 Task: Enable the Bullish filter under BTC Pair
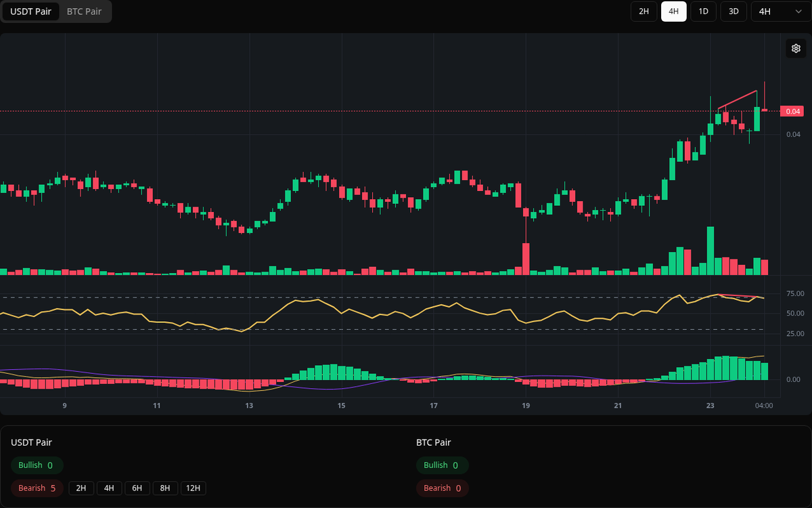click(443, 465)
